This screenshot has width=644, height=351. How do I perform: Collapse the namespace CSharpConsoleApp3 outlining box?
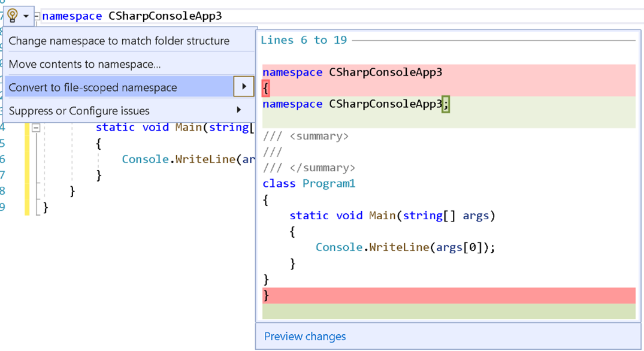coord(37,16)
